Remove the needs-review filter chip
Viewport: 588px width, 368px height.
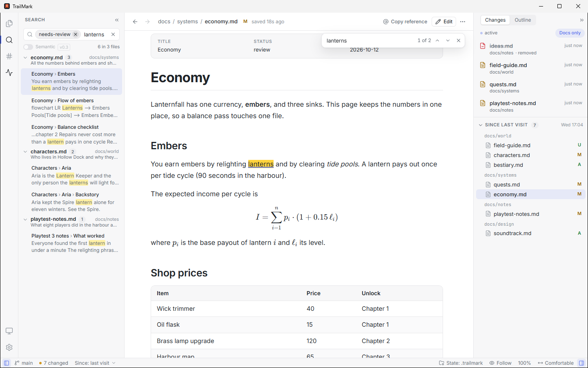tap(76, 34)
